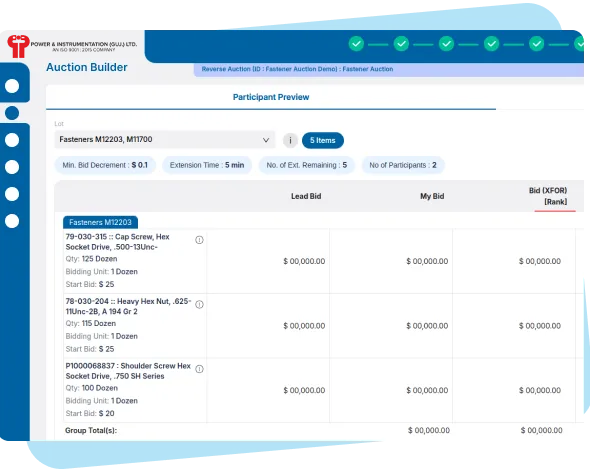This screenshot has height=472, width=590.
Task: Click the fifth completed step checkmark in progress tracker
Action: coord(537,44)
